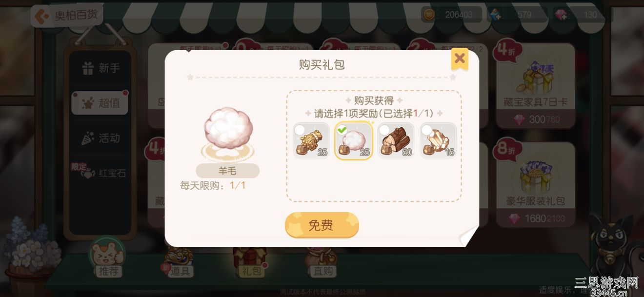Viewport: 644px width, 297px height.
Task: Select the wheat bundle reward item
Action: [311, 140]
